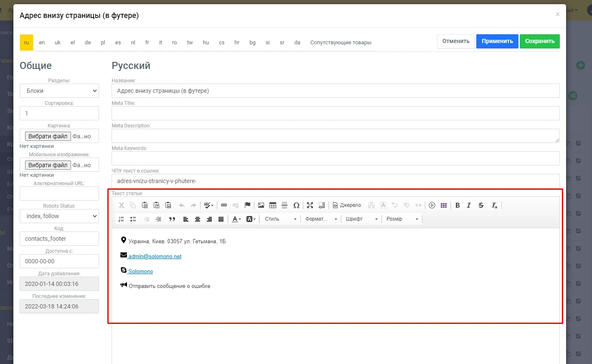The width and height of the screenshot is (592, 364).
Task: Open the Разделы dropdown showing Блоки
Action: point(59,91)
